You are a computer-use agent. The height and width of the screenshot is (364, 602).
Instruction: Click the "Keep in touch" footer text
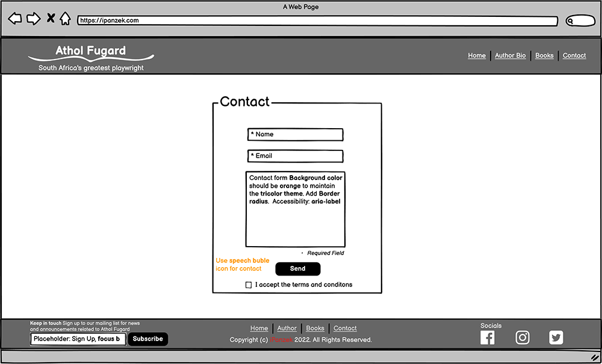tap(46, 323)
